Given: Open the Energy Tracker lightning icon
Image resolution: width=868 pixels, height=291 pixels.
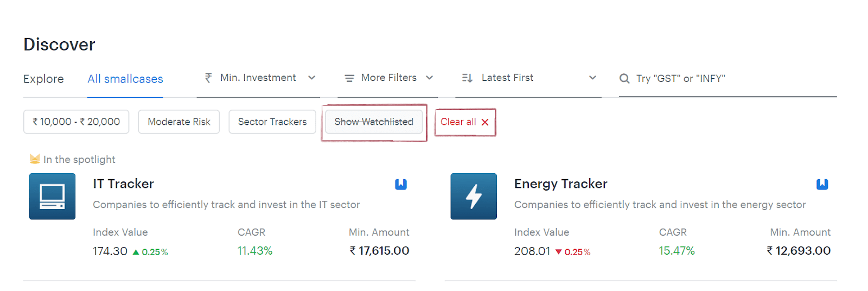Looking at the screenshot, I should click(474, 197).
